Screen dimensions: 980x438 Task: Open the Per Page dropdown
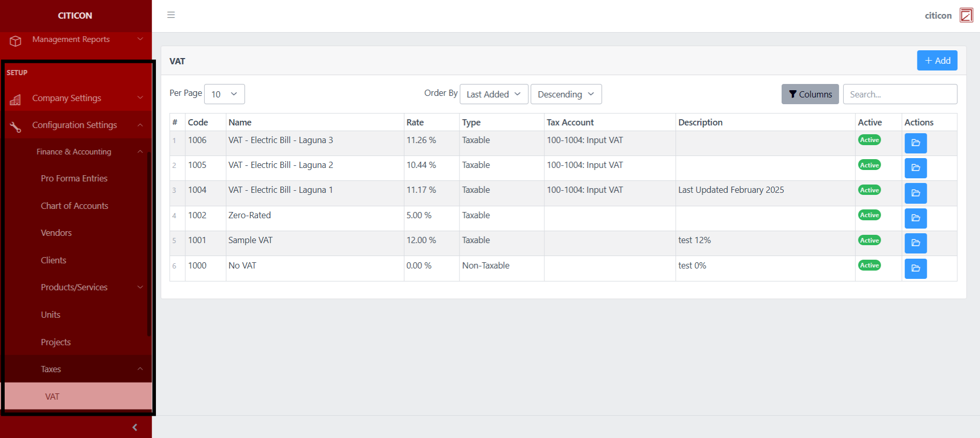pyautogui.click(x=224, y=94)
